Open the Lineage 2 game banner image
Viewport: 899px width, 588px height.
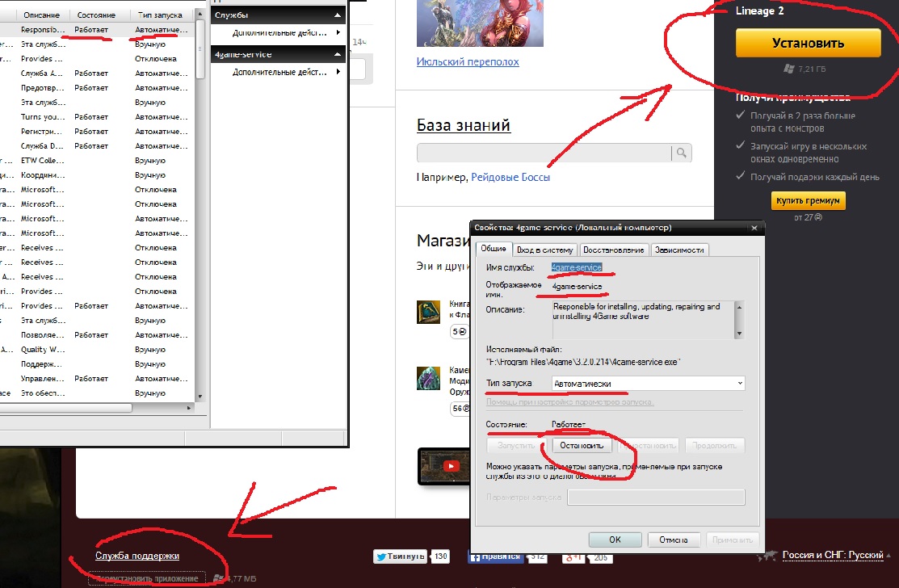click(x=480, y=23)
